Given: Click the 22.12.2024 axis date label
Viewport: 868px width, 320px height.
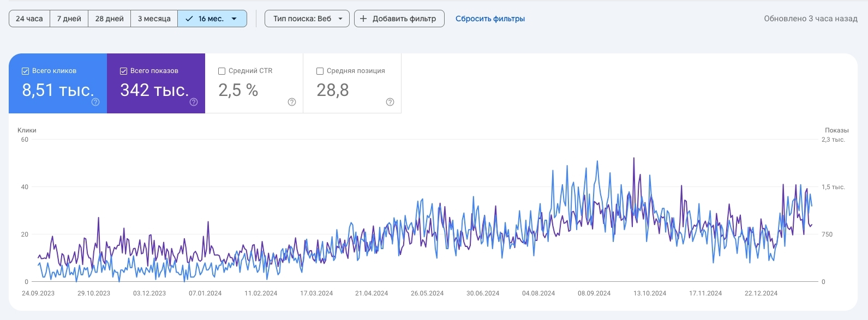Looking at the screenshot, I should point(761,293).
